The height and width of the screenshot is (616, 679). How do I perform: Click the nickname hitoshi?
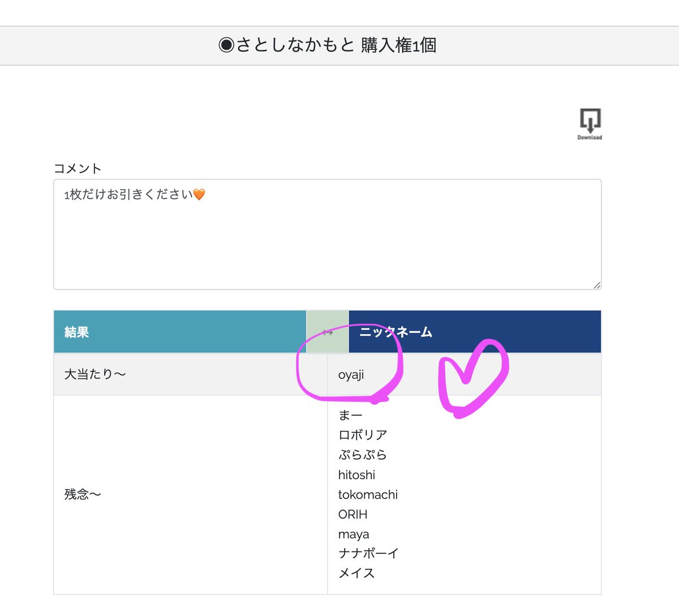click(x=356, y=474)
